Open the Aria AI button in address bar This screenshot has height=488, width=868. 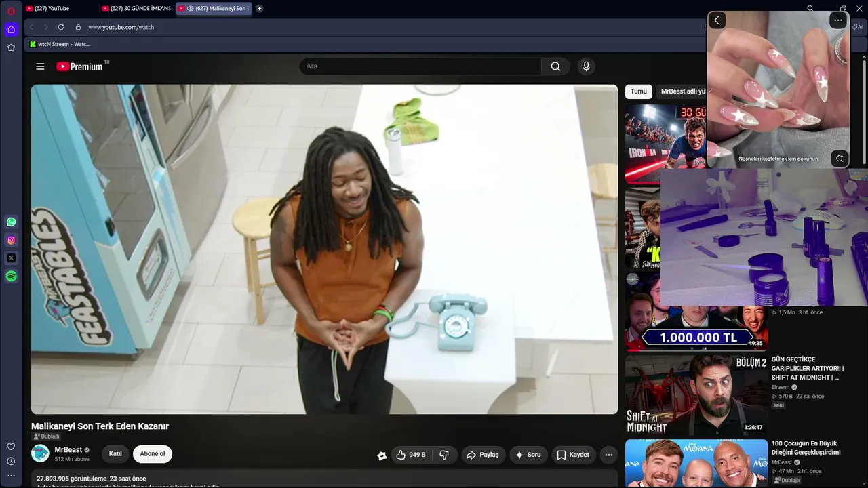coord(857,27)
